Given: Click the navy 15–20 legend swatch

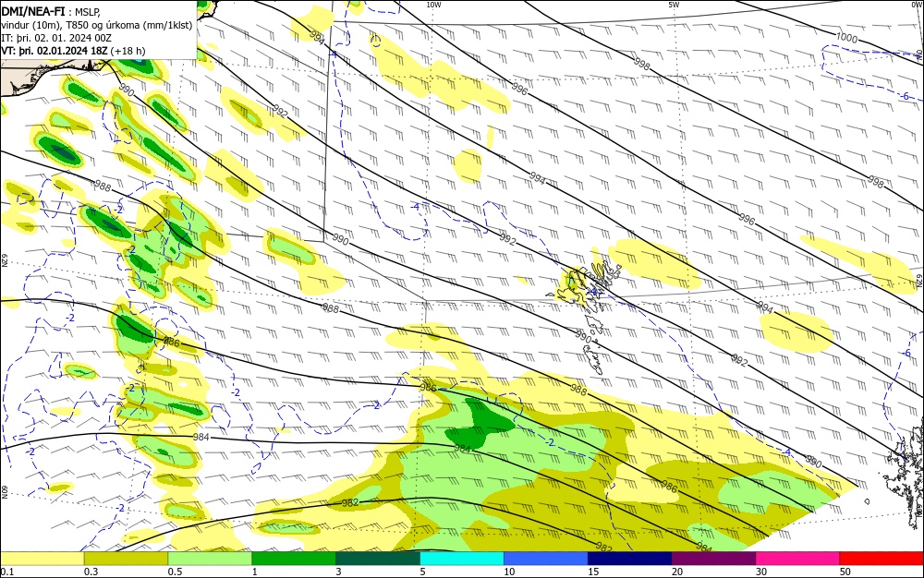Looking at the screenshot, I should pyautogui.click(x=630, y=559).
